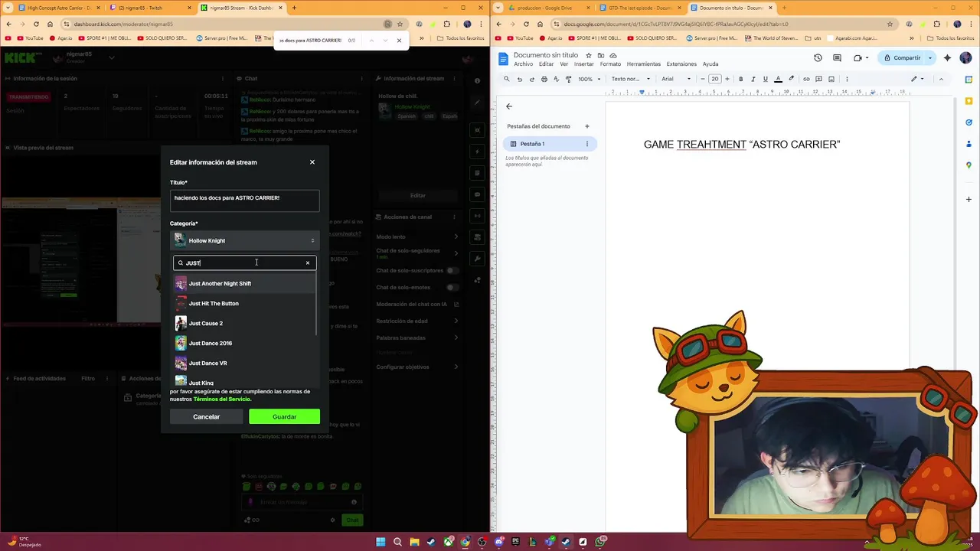980x551 pixels.
Task: Open Categoría dropdown showing Hollow Knight
Action: 244,240
